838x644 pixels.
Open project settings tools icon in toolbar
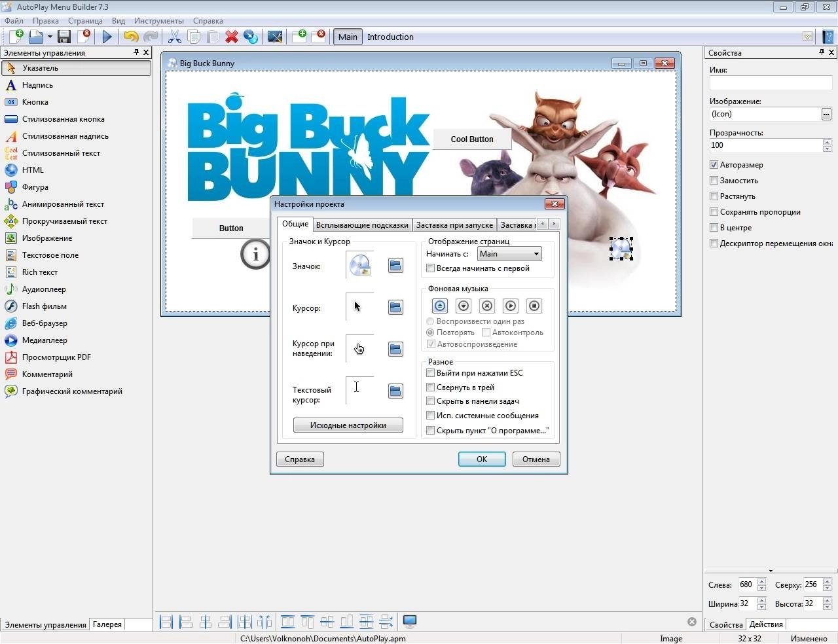tap(275, 37)
